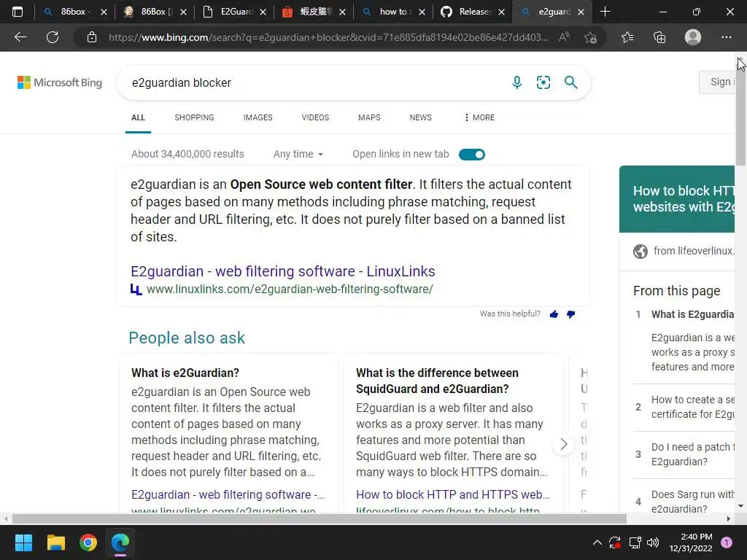Image resolution: width=747 pixels, height=560 pixels.
Task: Open the Any time date filter dropdown
Action: [298, 154]
